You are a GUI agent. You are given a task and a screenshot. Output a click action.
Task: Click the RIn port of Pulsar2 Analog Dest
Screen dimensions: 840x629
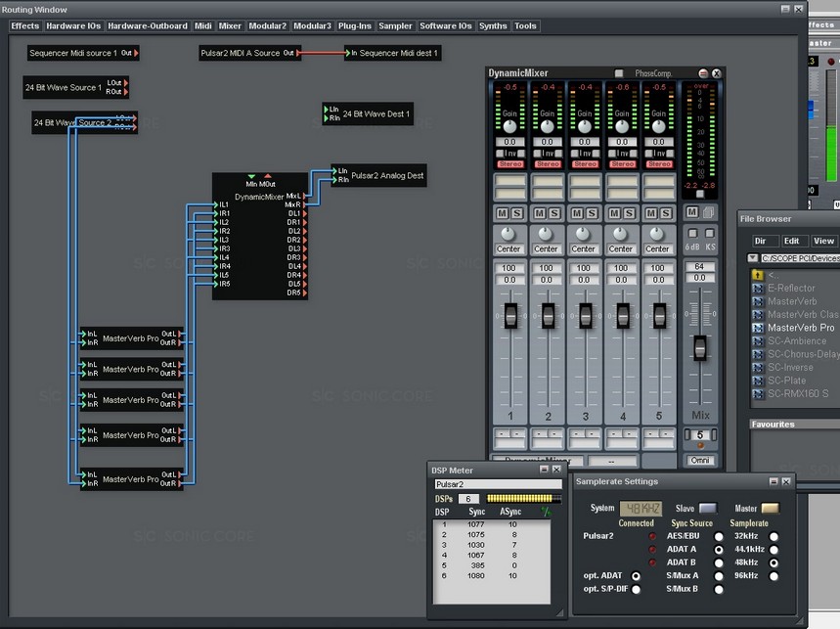coord(334,180)
